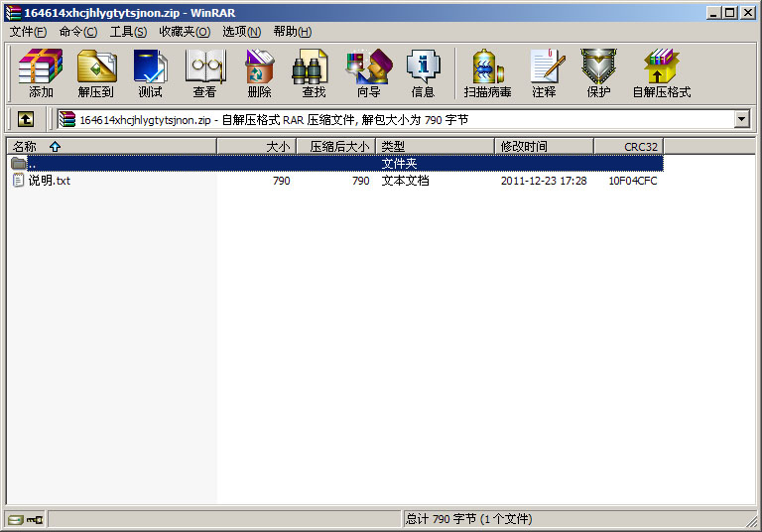Minimize the WinRAR window
This screenshot has width=762, height=532.
coord(713,13)
